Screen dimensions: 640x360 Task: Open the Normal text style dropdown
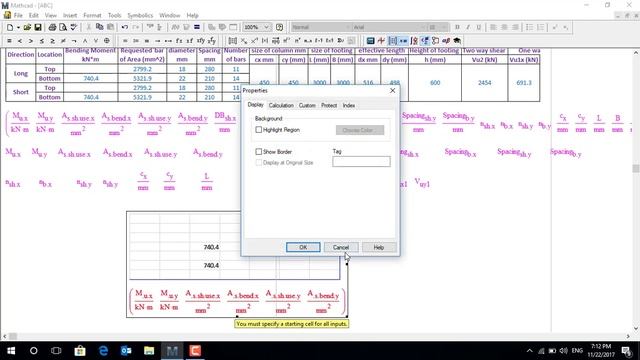tap(348, 27)
